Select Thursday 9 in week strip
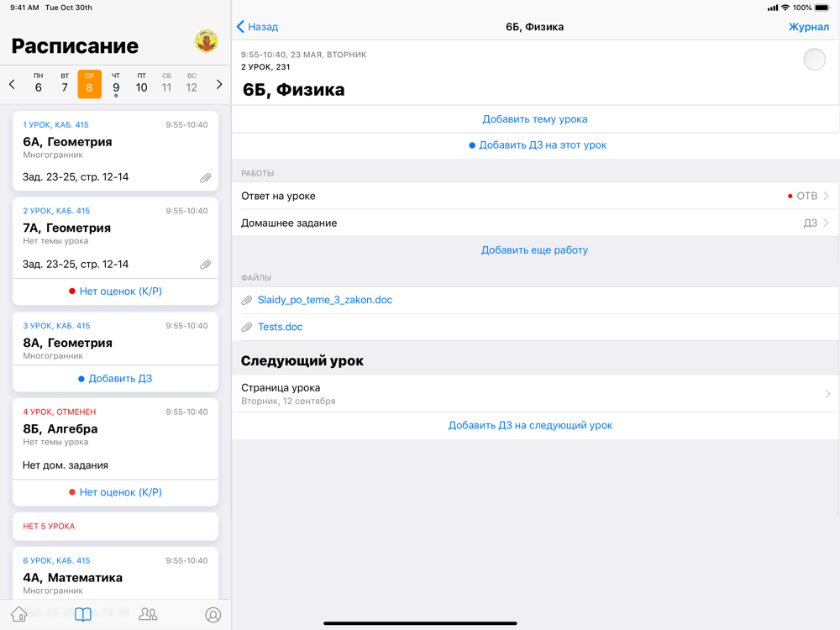This screenshot has width=840, height=630. (x=116, y=84)
